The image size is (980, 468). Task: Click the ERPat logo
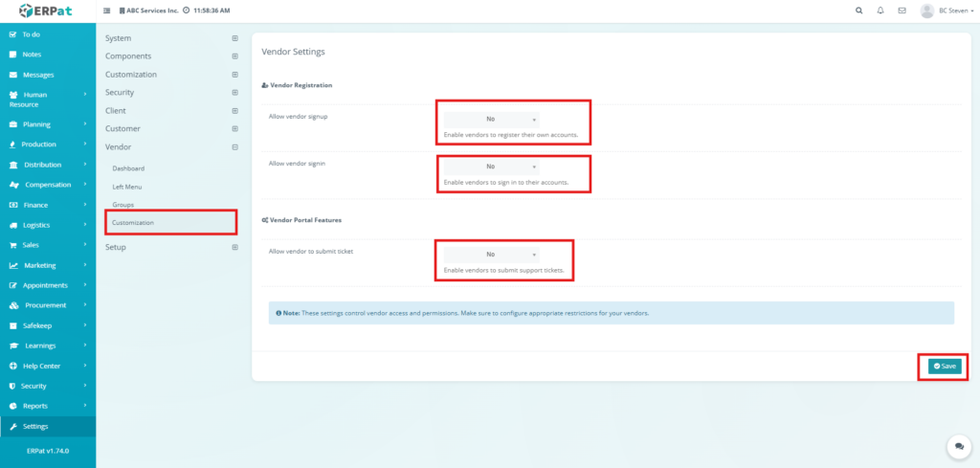click(45, 11)
